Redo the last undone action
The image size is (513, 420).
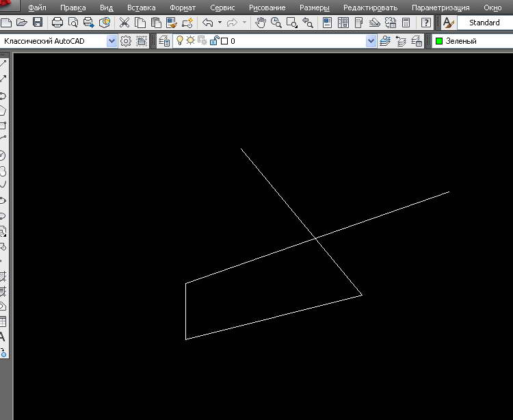[232, 23]
